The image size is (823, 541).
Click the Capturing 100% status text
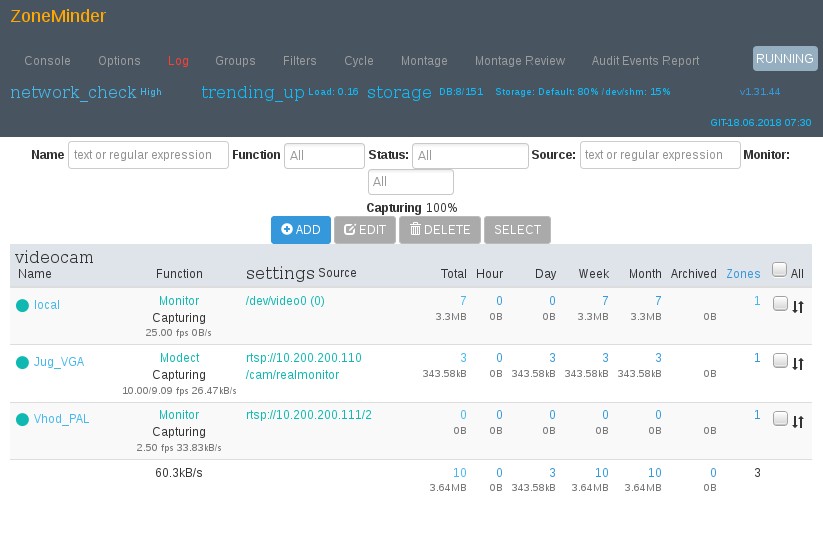412,208
